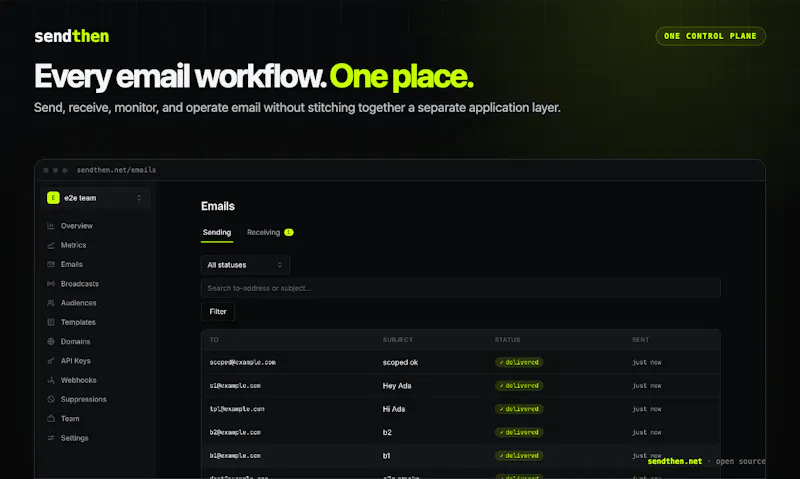Navigate to Domains in sidebar
Viewport: 800px width, 479px height.
75,341
